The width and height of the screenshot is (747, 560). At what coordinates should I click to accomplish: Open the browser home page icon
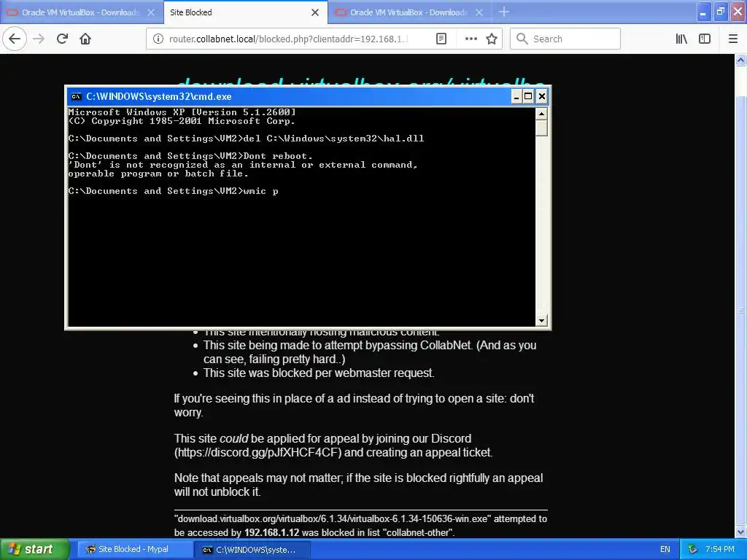click(85, 39)
